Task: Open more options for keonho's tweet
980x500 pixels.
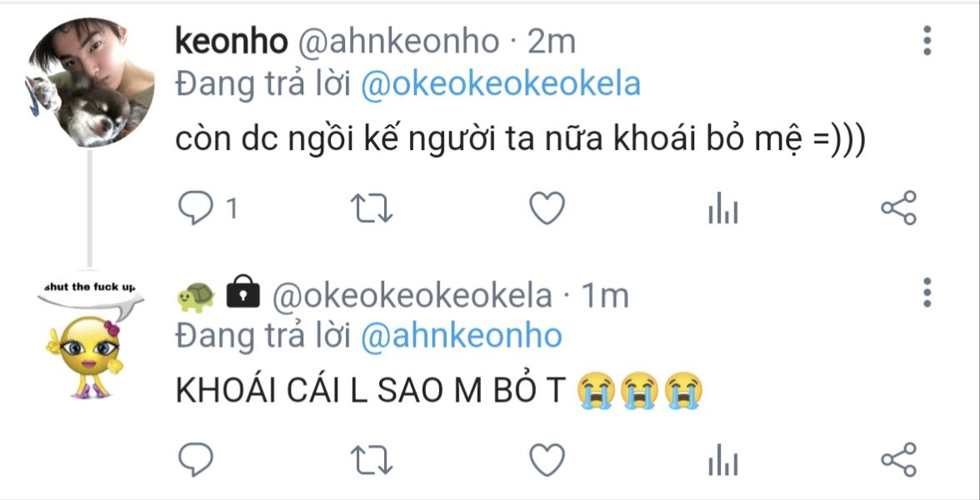Action: coord(927,41)
